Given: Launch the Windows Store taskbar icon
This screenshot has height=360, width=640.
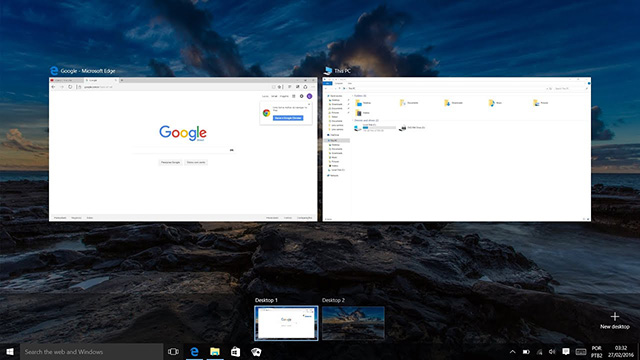Looking at the screenshot, I should [236, 351].
